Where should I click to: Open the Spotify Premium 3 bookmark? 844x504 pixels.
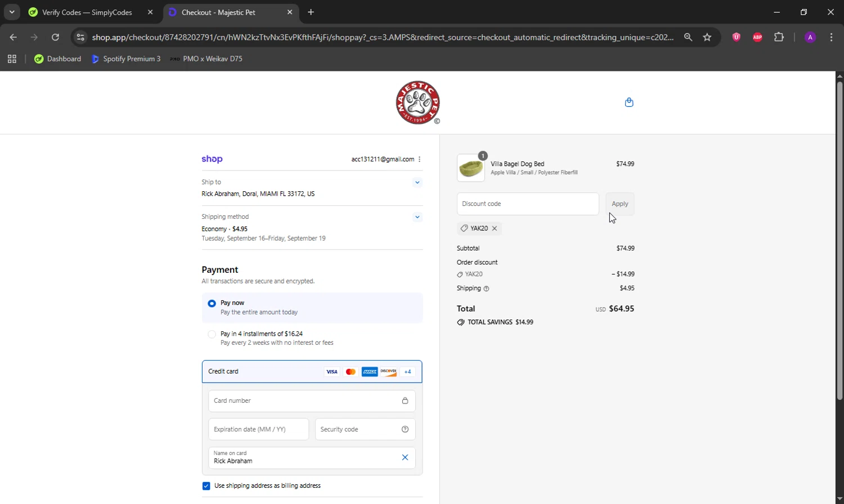[x=126, y=58]
